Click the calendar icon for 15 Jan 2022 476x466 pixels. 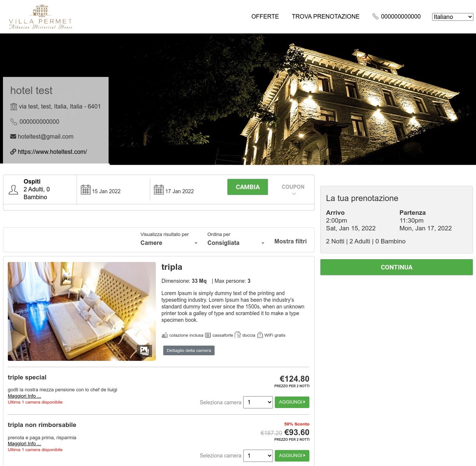(x=86, y=190)
